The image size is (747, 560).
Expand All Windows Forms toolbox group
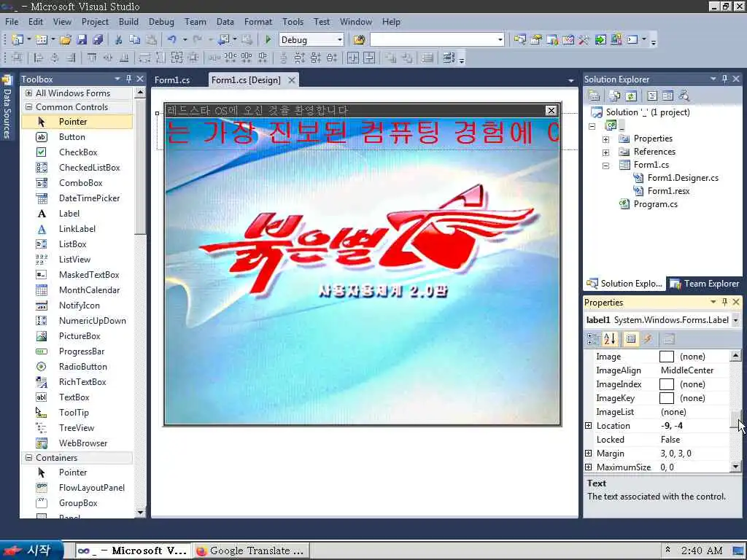[28, 93]
